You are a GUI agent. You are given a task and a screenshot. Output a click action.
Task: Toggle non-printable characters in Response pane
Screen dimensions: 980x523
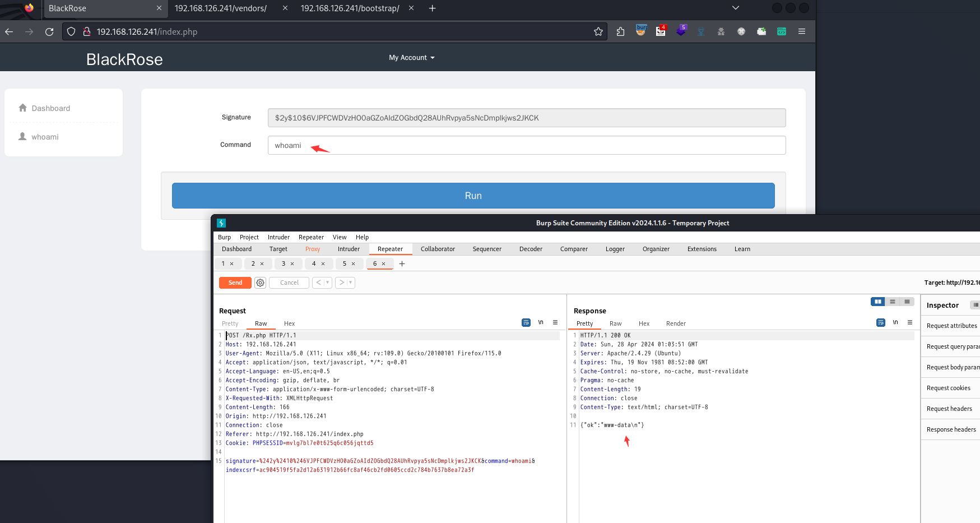pos(895,322)
